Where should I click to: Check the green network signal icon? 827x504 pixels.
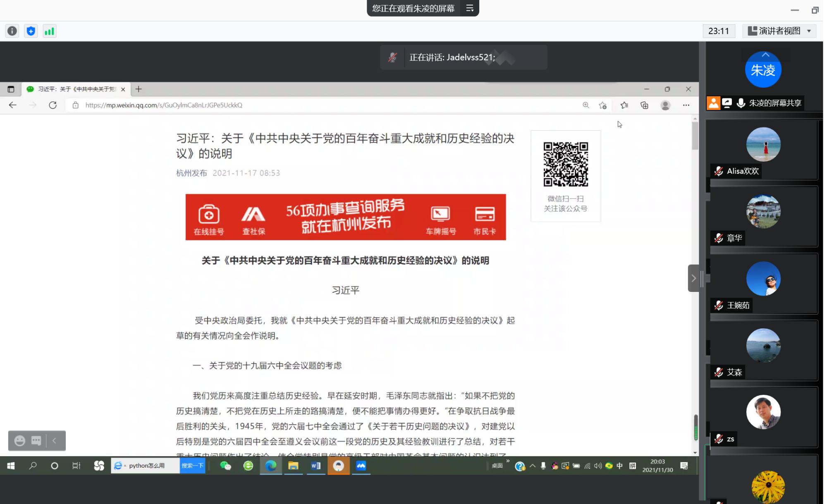pyautogui.click(x=49, y=31)
